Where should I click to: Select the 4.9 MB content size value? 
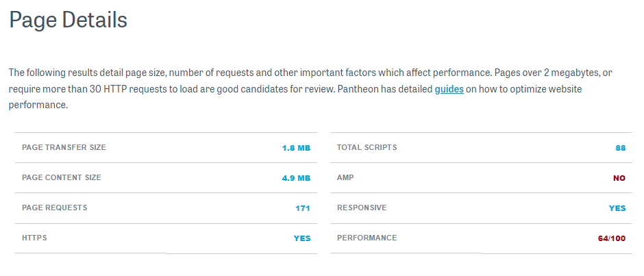[x=296, y=178]
